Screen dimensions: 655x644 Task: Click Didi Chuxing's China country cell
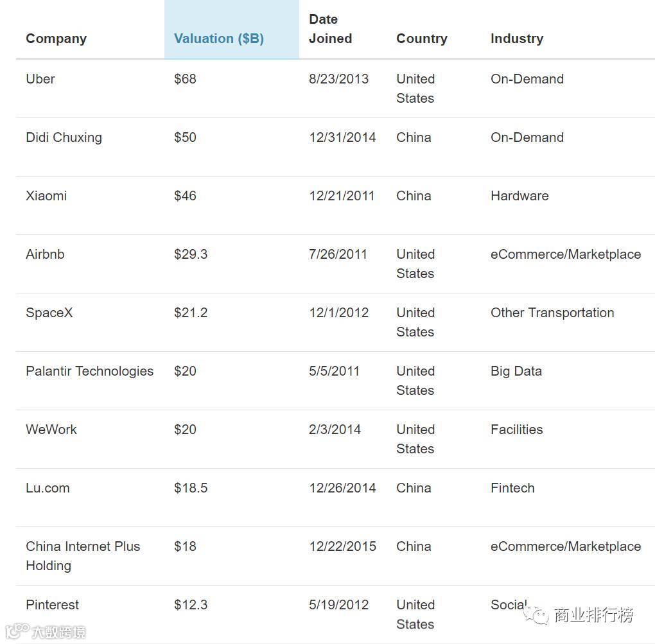[x=414, y=137]
